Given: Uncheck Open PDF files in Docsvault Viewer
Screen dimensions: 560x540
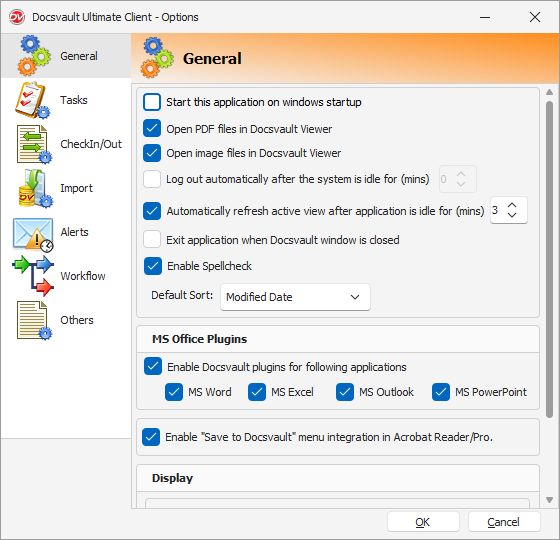Looking at the screenshot, I should pos(152,129).
